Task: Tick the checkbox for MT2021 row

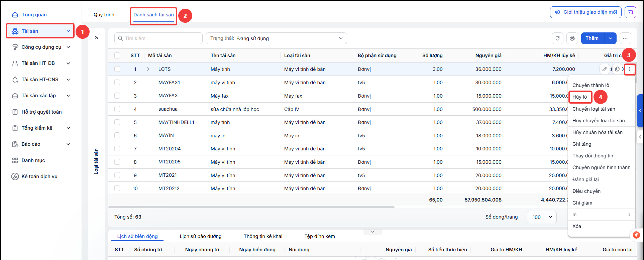Action: tap(117, 175)
